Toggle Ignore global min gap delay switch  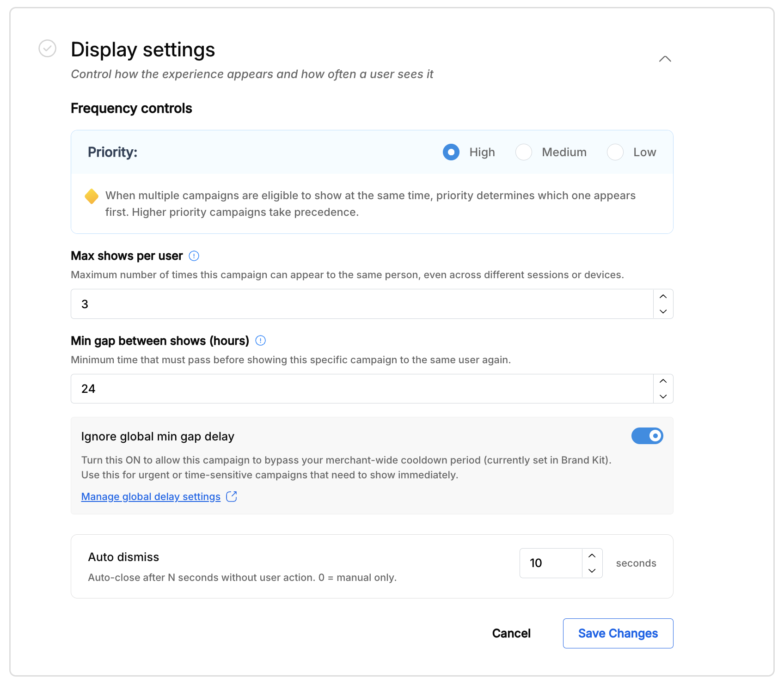(647, 436)
